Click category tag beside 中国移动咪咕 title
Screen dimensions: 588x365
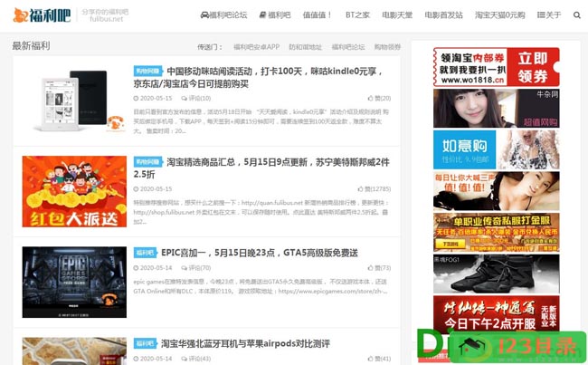point(147,71)
